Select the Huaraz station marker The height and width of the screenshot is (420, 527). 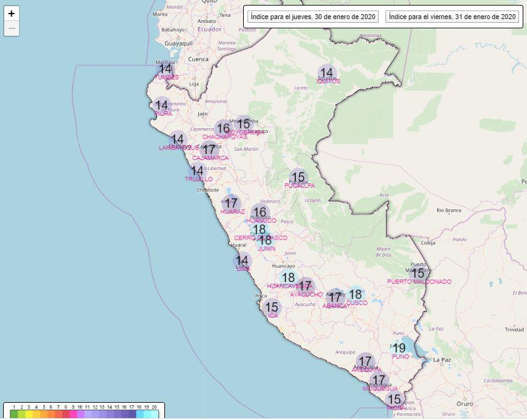point(231,203)
